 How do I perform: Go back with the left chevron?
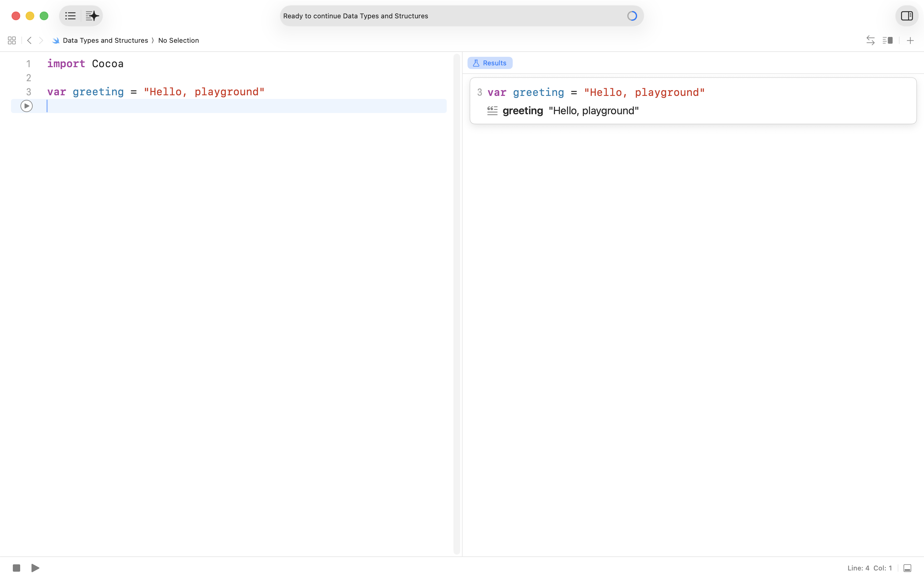click(30, 40)
